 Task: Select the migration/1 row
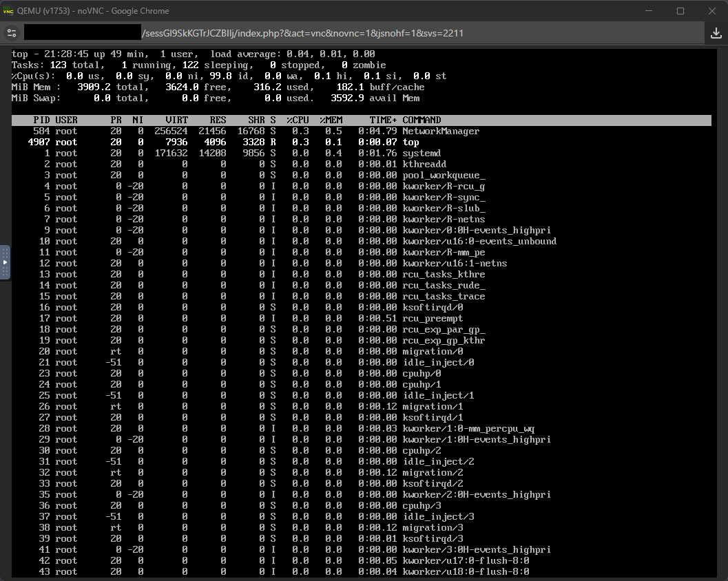click(361, 407)
